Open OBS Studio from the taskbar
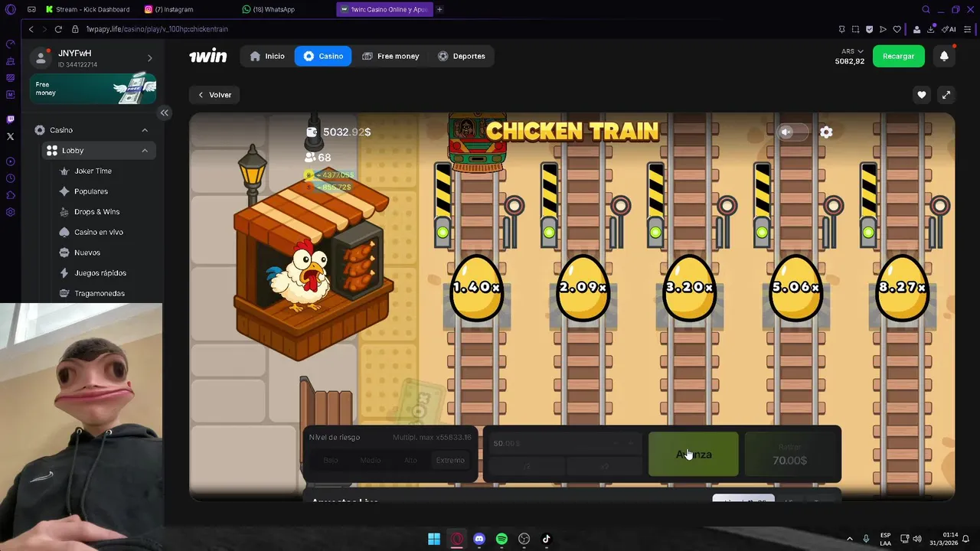 [x=524, y=539]
